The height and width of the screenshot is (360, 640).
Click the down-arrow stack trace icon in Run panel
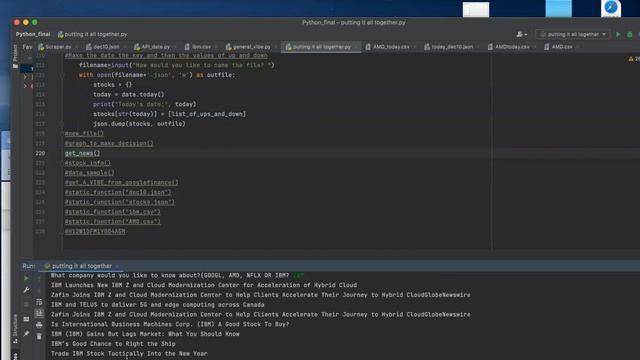[39, 291]
